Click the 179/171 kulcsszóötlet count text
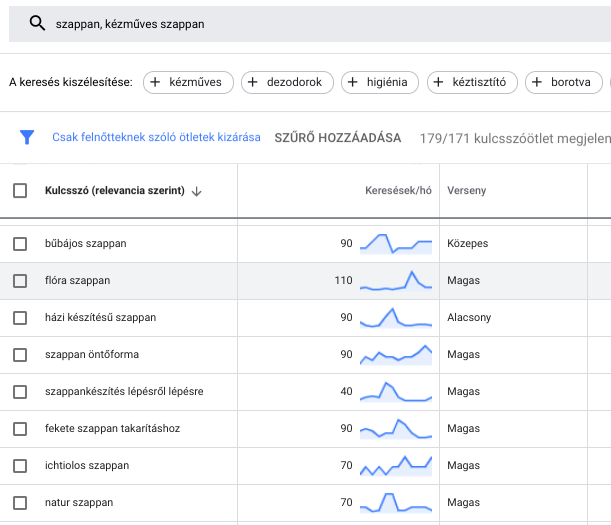611x525 pixels. point(515,138)
